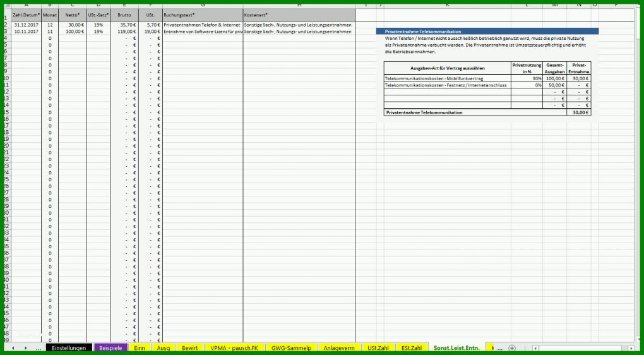
Task: Add a new sheet with plus icon
Action: pyautogui.click(x=512, y=348)
